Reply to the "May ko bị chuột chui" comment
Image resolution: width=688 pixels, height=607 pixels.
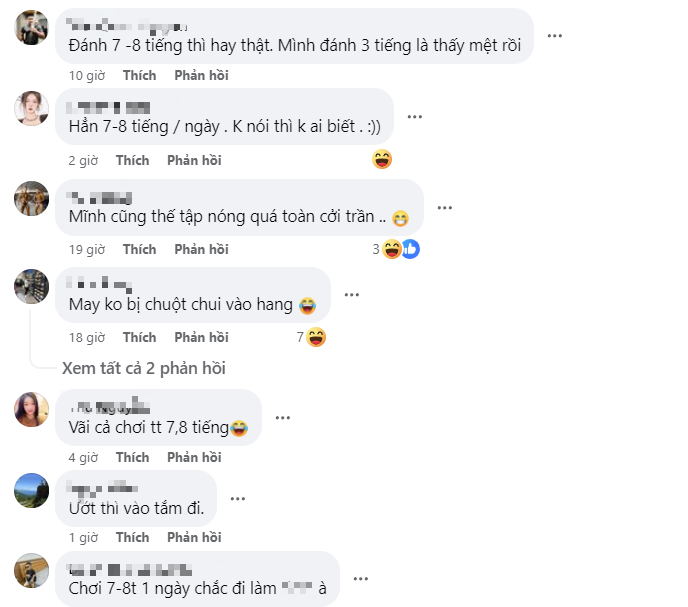[x=201, y=337]
